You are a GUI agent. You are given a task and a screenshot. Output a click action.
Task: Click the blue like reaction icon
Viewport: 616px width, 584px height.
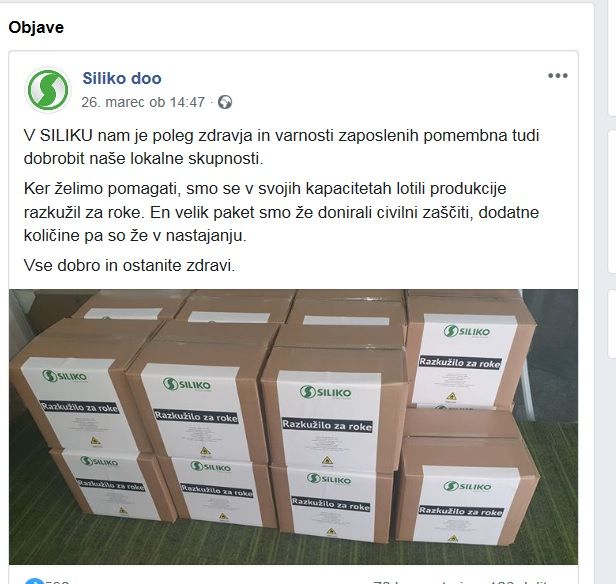34,581
